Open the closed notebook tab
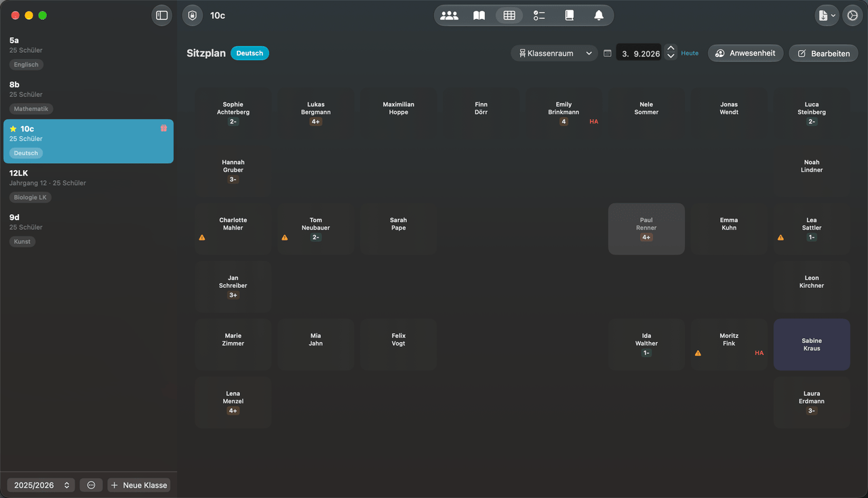This screenshot has width=868, height=498. pos(570,15)
